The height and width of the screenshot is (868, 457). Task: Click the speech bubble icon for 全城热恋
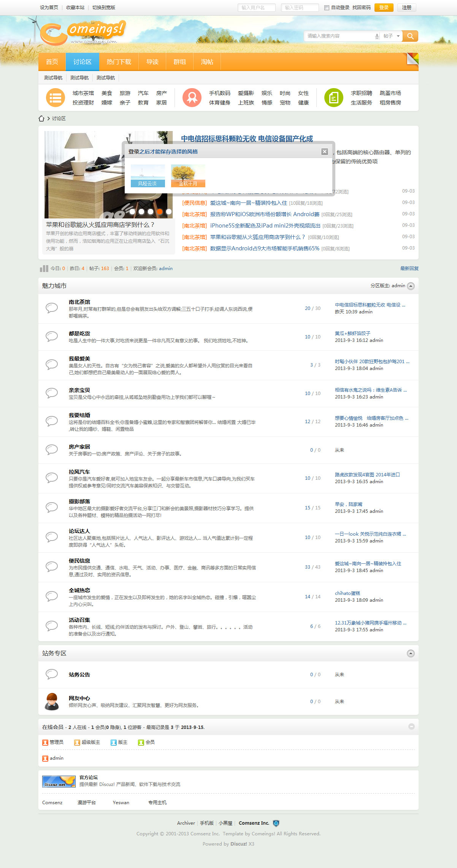pos(52,596)
